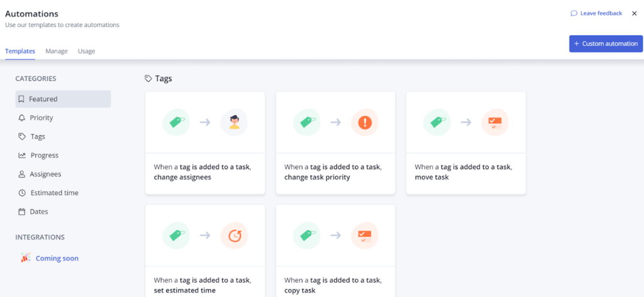
Task: Open the Leave feedback link
Action: point(596,13)
